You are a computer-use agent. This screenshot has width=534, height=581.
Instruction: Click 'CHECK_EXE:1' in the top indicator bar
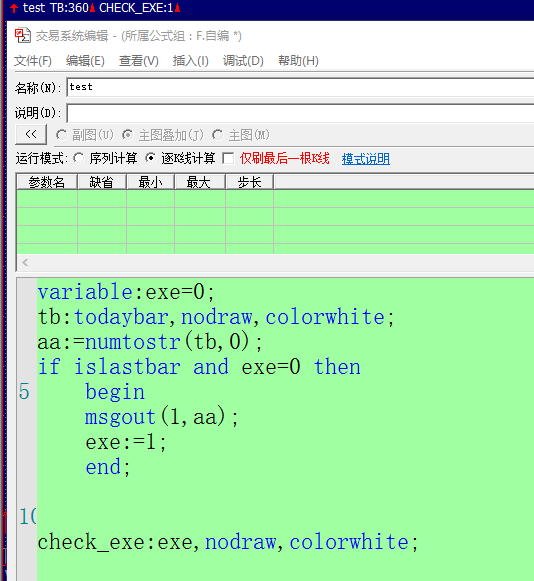[x=136, y=8]
